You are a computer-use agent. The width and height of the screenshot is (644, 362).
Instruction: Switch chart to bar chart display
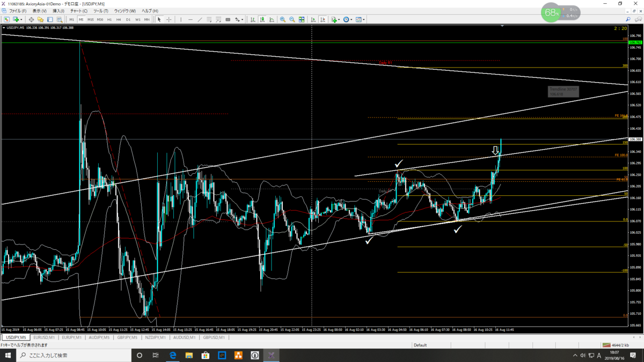pos(253,19)
